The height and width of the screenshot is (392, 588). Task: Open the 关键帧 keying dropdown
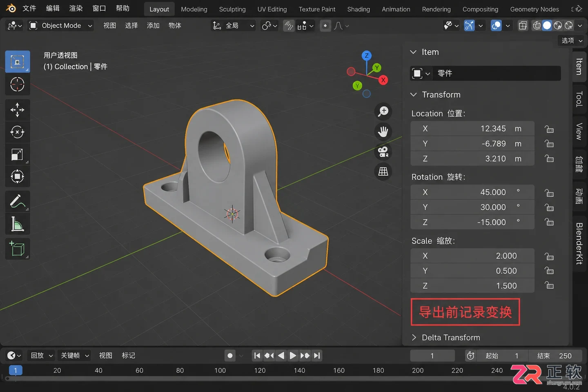74,356
